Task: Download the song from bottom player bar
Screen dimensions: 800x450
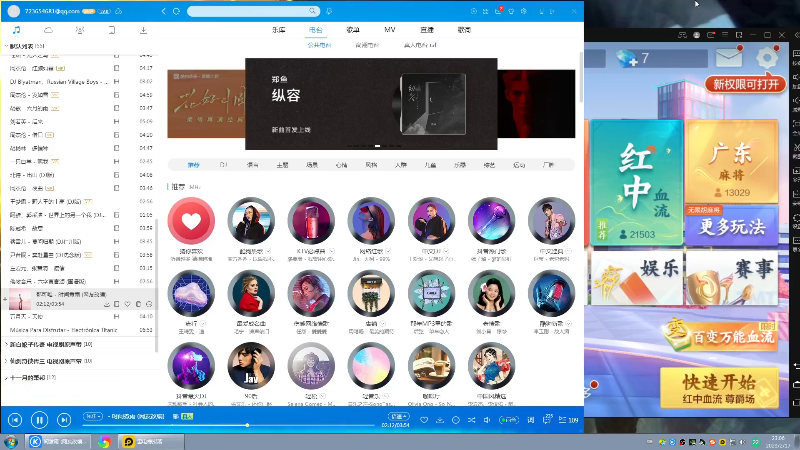Action: point(440,420)
